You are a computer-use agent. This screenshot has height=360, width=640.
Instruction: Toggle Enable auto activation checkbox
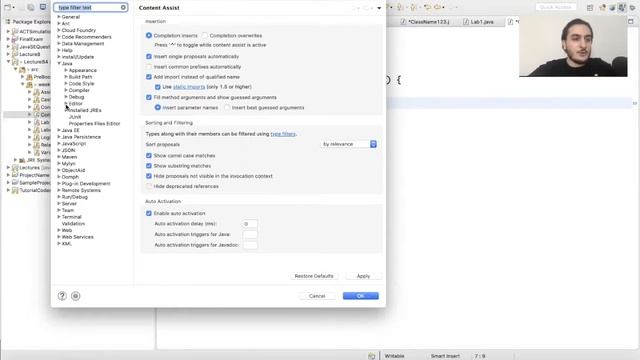[x=149, y=213]
